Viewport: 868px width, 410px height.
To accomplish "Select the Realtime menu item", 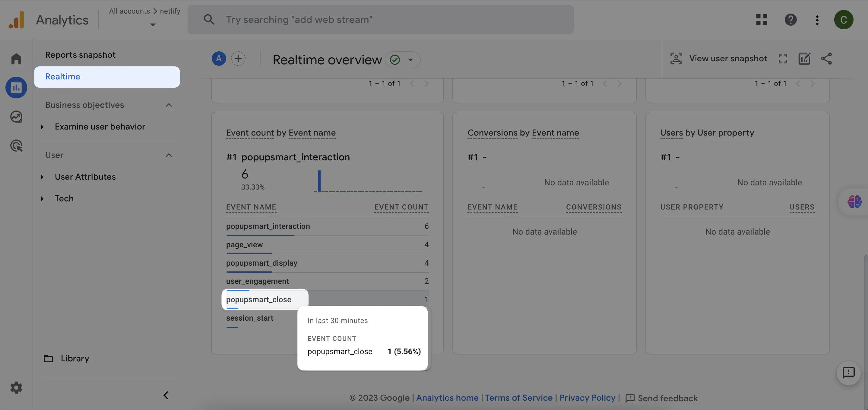I will [x=107, y=77].
